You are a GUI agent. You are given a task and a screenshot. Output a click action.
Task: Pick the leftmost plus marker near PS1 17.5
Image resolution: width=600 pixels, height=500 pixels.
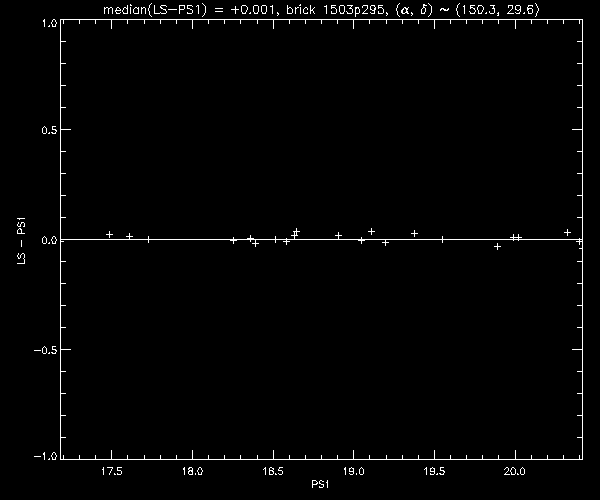[109, 235]
